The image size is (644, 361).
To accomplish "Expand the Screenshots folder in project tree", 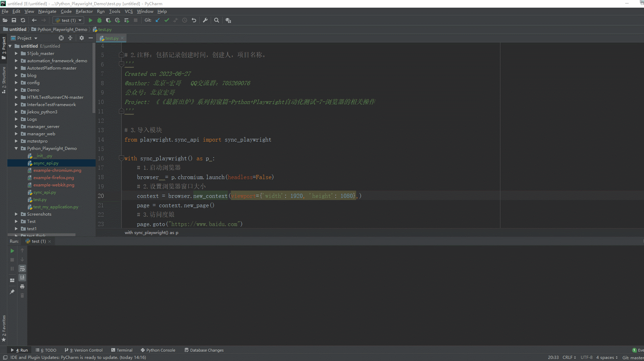I will coord(16,214).
